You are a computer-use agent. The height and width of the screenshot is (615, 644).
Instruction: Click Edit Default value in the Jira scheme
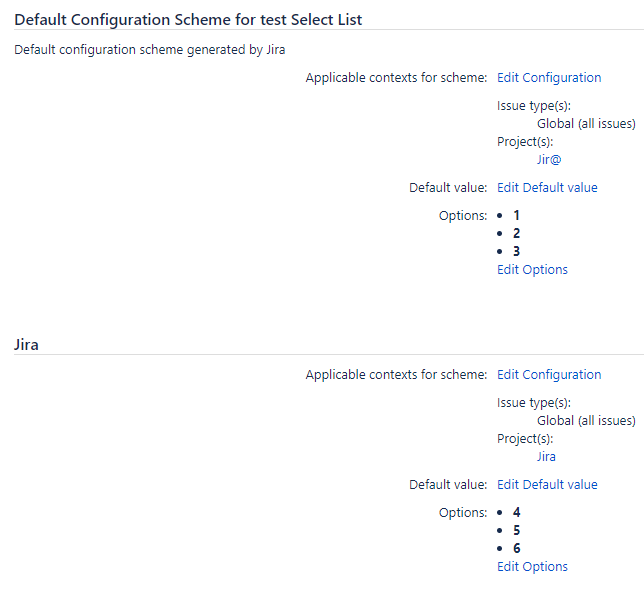tap(547, 485)
